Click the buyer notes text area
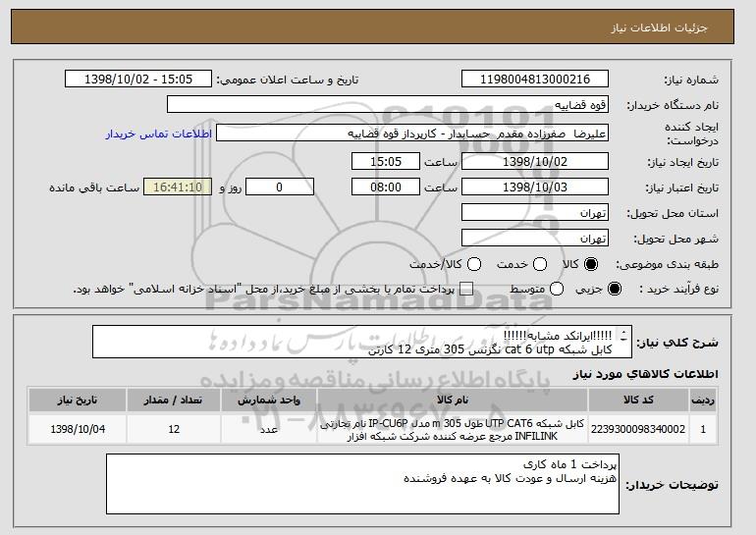This screenshot has height=535, width=756. point(362,484)
